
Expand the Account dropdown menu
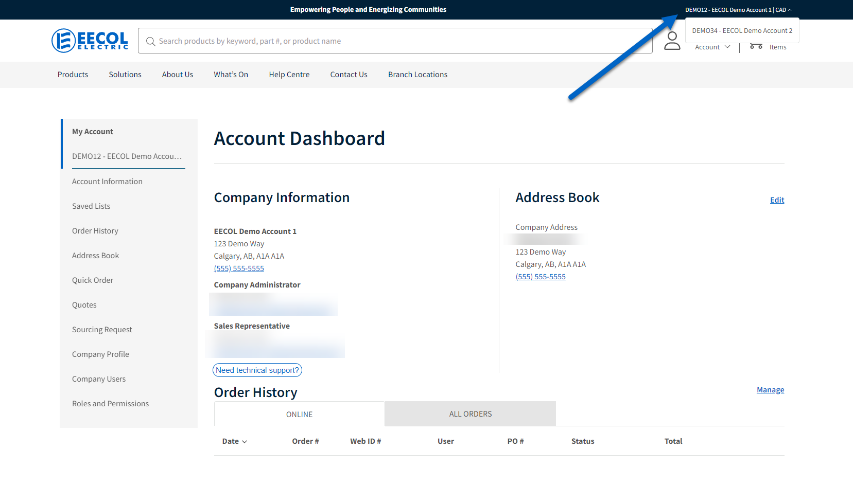coord(712,47)
